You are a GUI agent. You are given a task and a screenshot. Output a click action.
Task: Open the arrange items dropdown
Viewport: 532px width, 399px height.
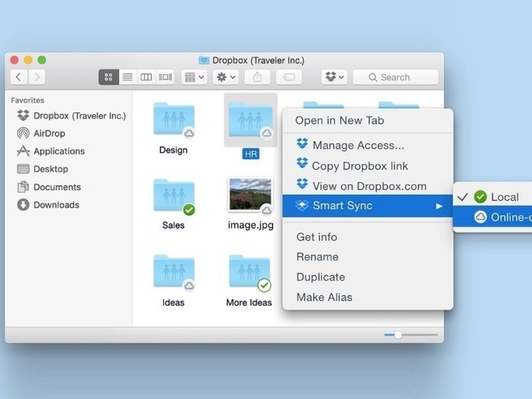click(x=195, y=77)
